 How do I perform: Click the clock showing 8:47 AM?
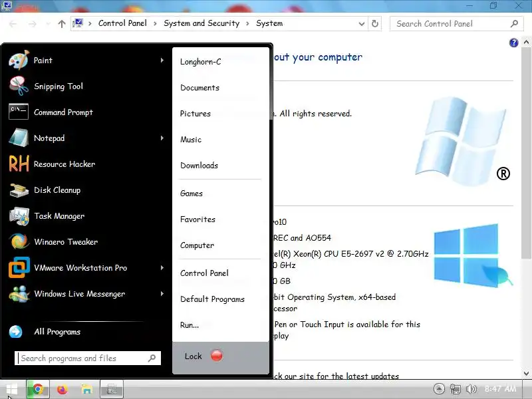click(501, 389)
